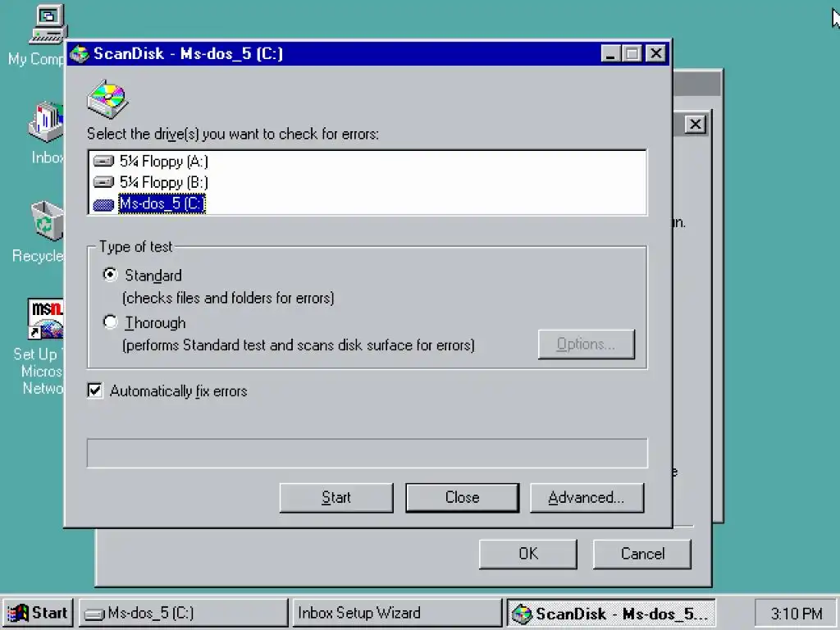Click Cancel in the background dialog
This screenshot has width=840, height=630.
pyautogui.click(x=642, y=554)
